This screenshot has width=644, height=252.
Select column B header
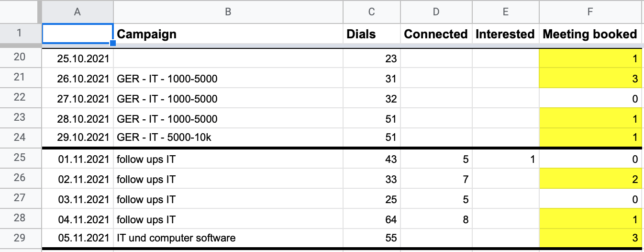point(228,12)
